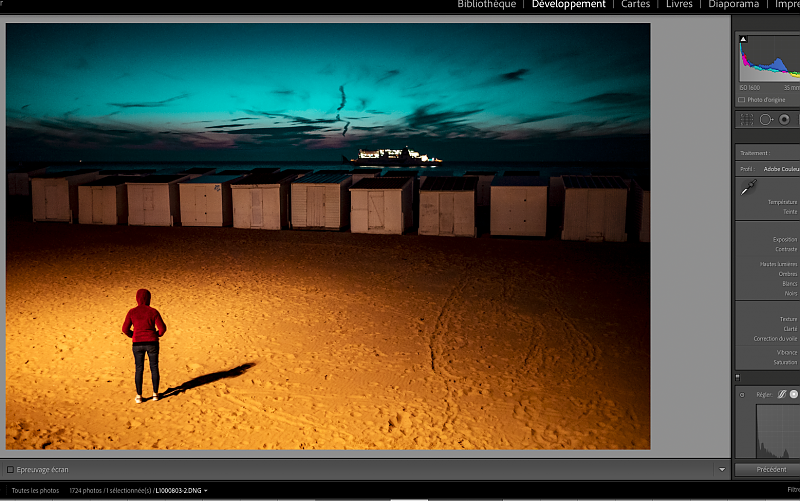800x501 pixels.
Task: Open the toolbar options dropdown arrow
Action: [721, 469]
